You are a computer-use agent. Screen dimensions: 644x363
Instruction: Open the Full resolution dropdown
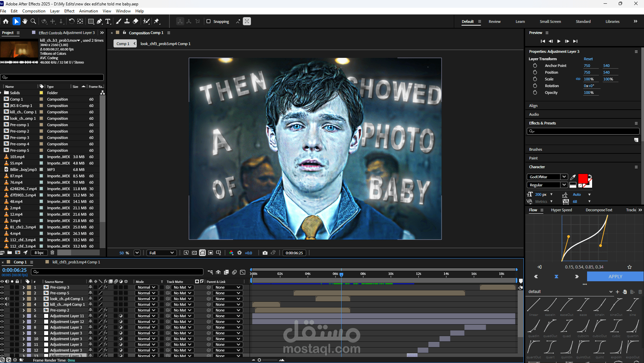[162, 253]
